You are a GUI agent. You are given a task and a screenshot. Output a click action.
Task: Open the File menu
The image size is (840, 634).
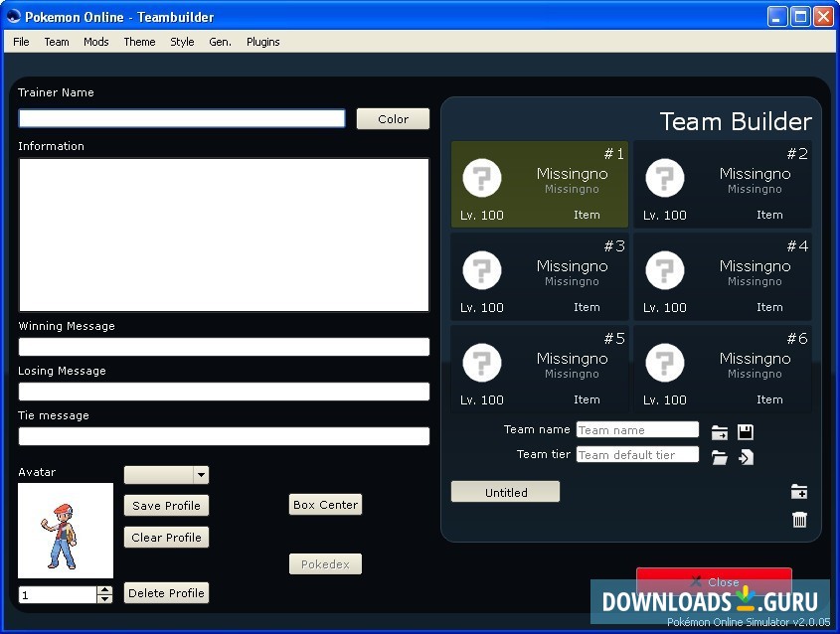coord(22,42)
